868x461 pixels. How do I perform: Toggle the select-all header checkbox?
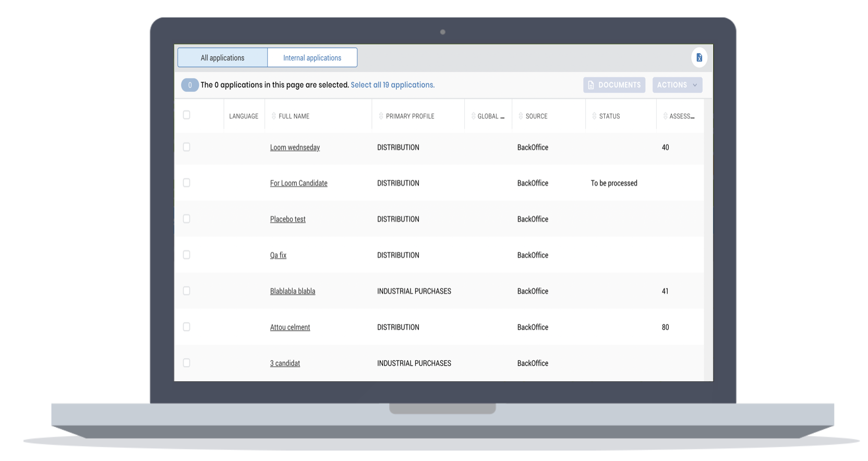coord(187,115)
